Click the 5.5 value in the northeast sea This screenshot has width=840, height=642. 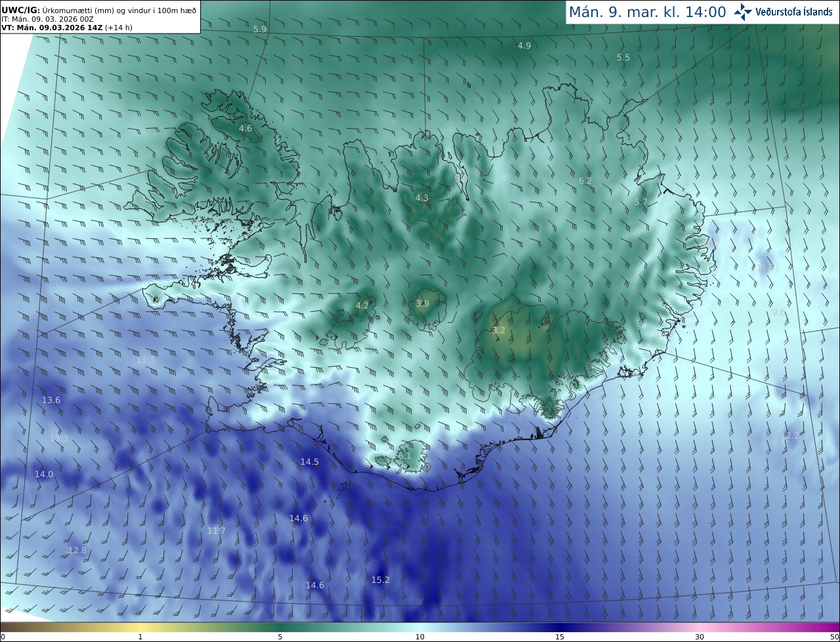pyautogui.click(x=623, y=58)
